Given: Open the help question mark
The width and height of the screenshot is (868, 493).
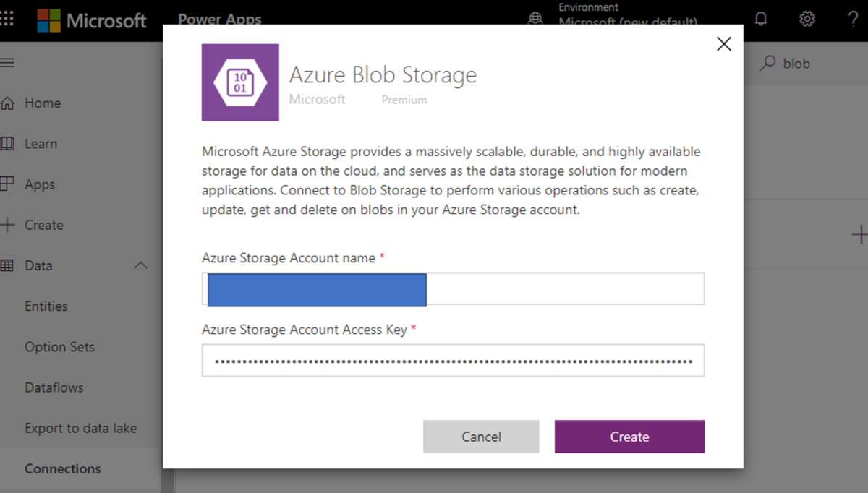Looking at the screenshot, I should 854,19.
